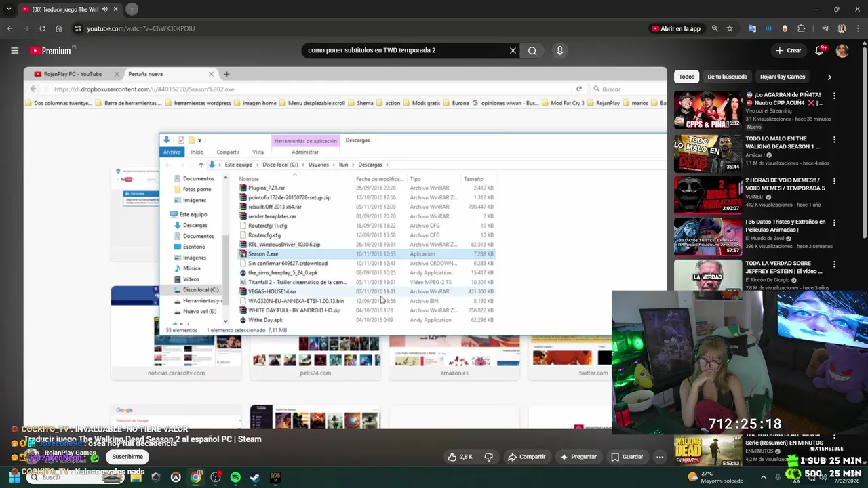This screenshot has height=488, width=868.
Task: Open a new browser tab
Action: [132, 9]
